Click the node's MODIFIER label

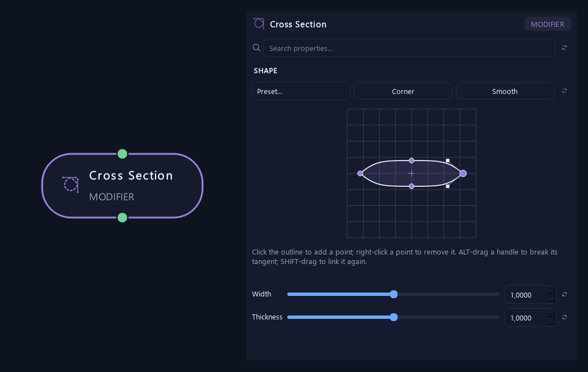point(112,197)
